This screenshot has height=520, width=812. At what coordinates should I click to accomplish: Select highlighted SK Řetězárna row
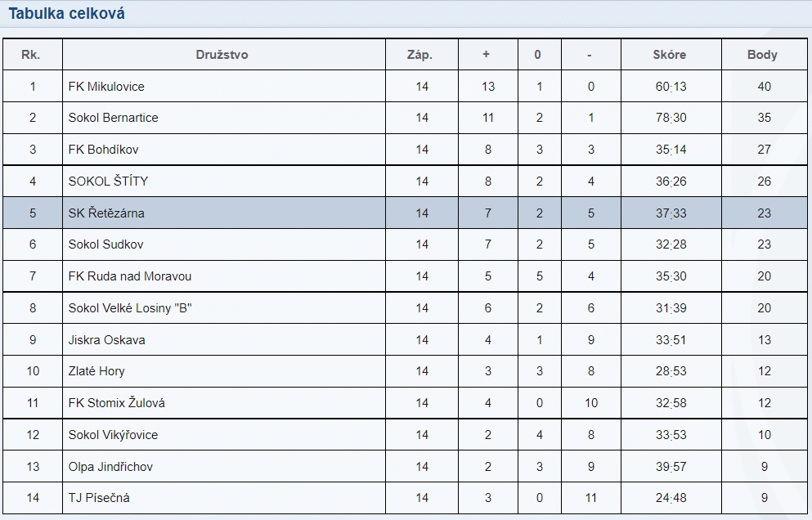coord(405,213)
